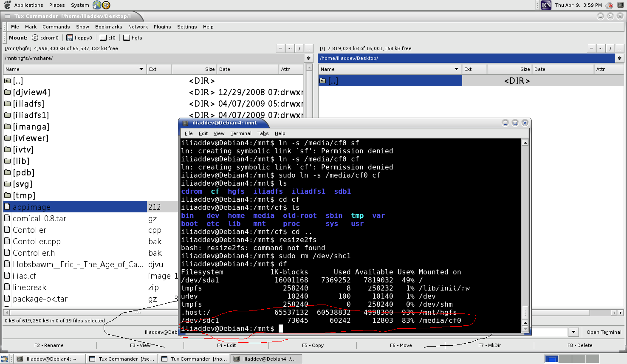
Task: Click the EN keyboard layout indicator
Action: pyautogui.click(x=546, y=5)
